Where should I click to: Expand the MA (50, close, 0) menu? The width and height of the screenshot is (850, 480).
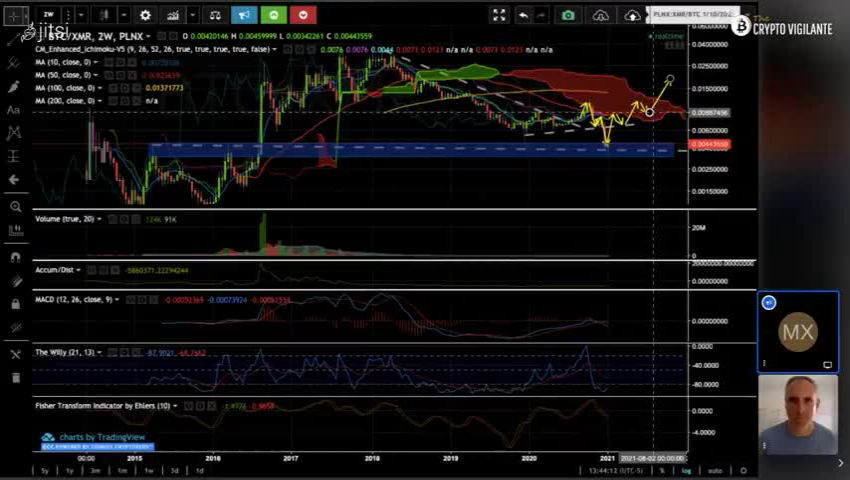click(x=96, y=75)
